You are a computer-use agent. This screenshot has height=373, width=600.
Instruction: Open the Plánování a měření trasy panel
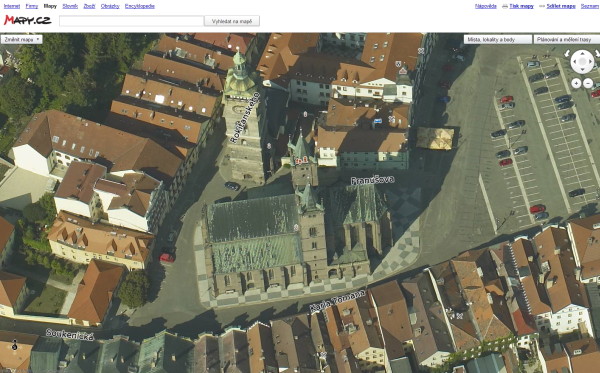click(x=567, y=39)
